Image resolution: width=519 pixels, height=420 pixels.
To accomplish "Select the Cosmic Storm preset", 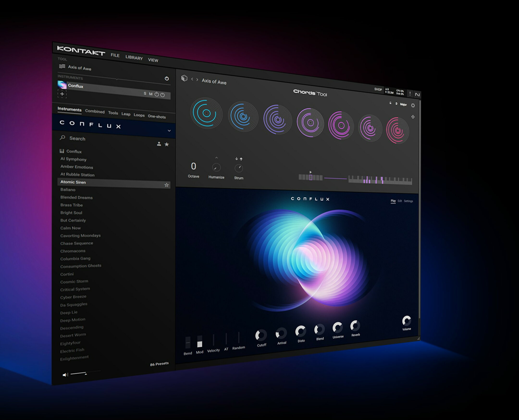I will coord(74,282).
